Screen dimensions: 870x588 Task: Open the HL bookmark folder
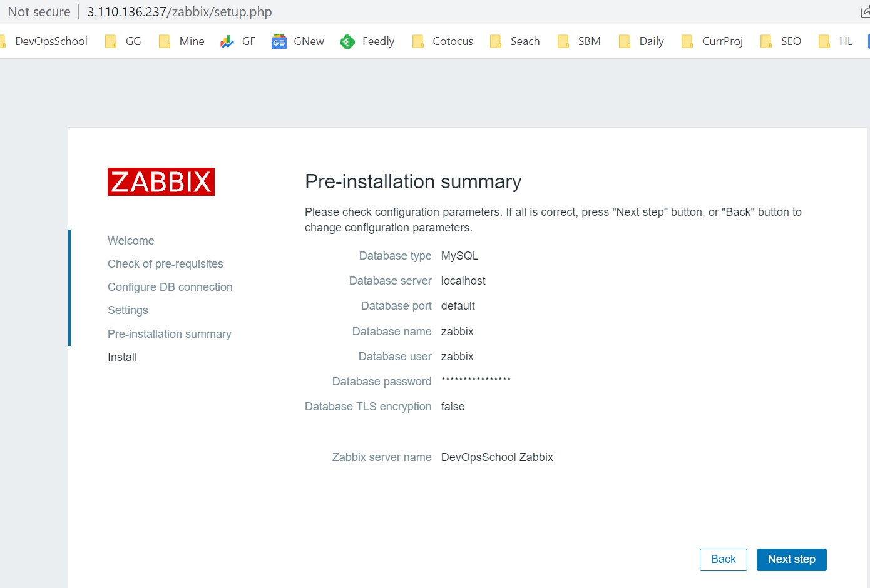coord(836,41)
